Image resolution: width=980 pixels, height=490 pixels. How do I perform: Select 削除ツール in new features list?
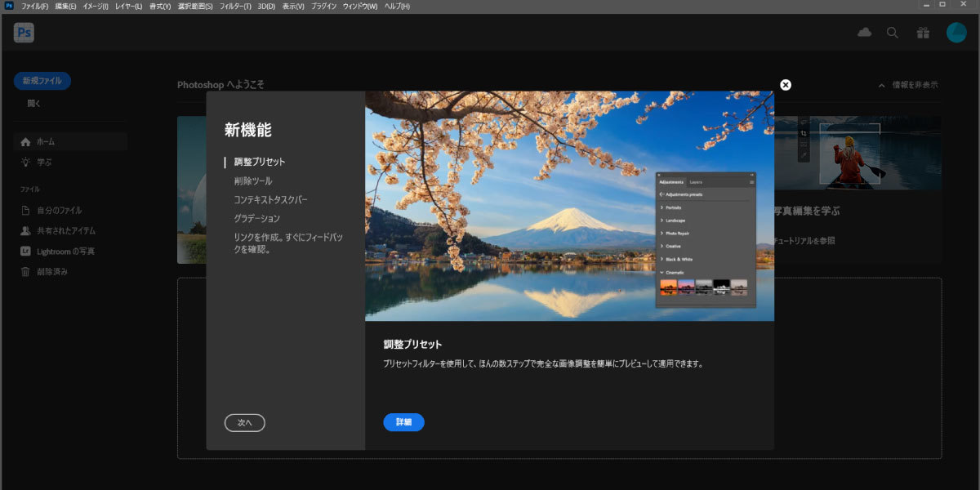point(253,180)
